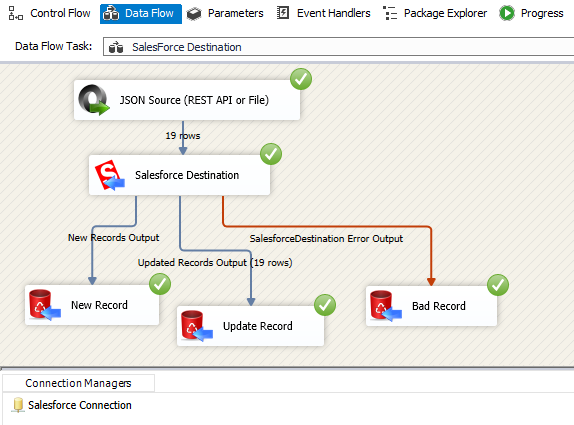Click the Salesforce Destination success checkmark
The image size is (574, 425).
271,154
